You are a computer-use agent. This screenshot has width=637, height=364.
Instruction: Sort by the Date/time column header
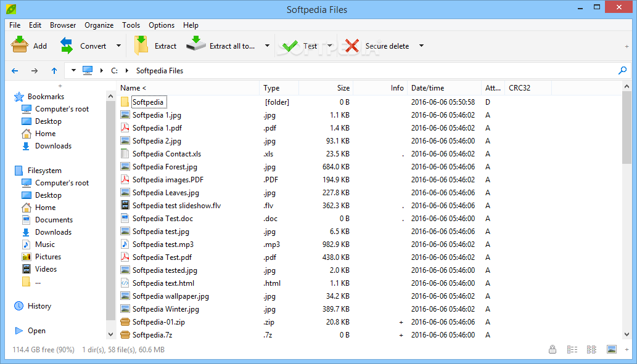point(444,88)
